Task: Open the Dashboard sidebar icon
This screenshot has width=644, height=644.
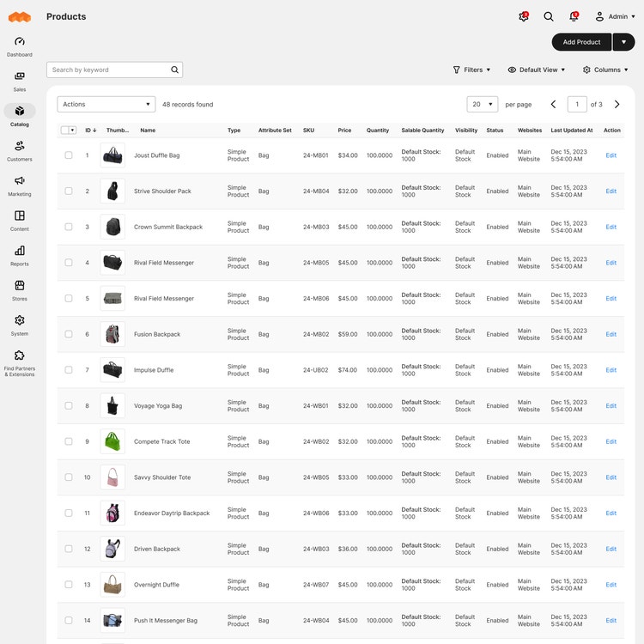Action: pos(19,41)
